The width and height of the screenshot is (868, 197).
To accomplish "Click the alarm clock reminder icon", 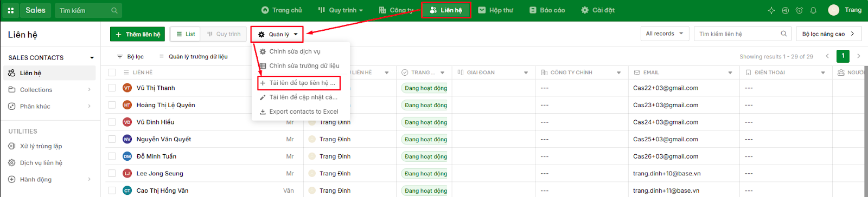I will pyautogui.click(x=799, y=10).
